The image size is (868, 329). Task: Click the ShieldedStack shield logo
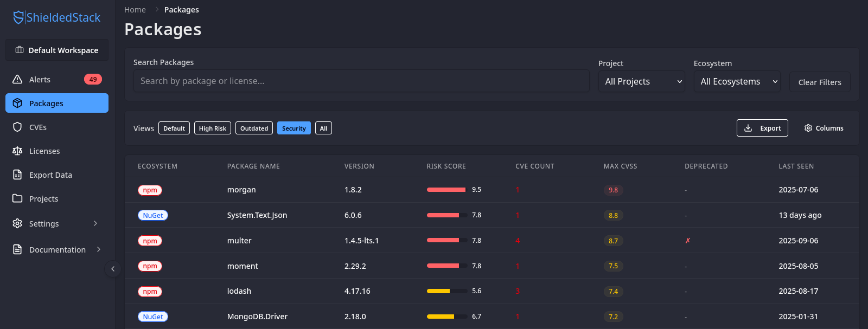point(18,17)
